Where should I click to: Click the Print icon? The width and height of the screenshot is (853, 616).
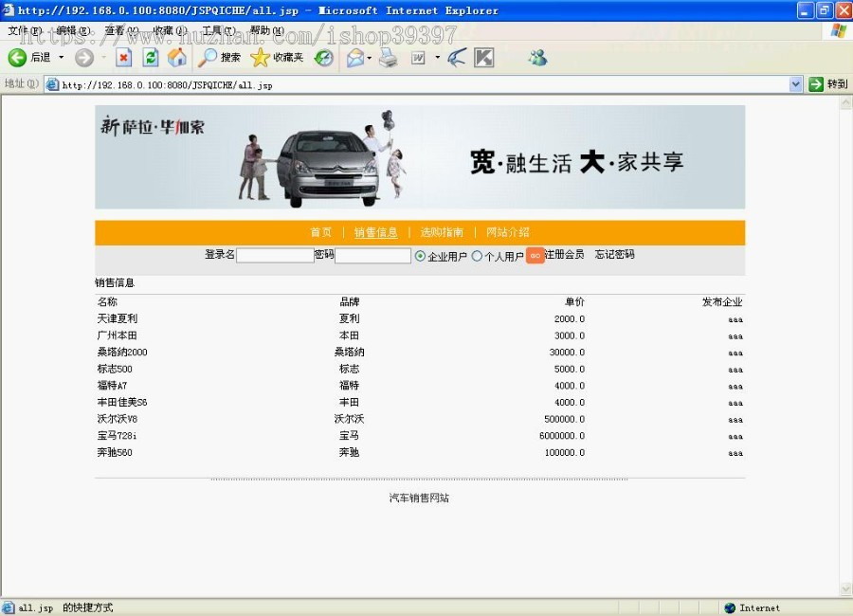388,57
